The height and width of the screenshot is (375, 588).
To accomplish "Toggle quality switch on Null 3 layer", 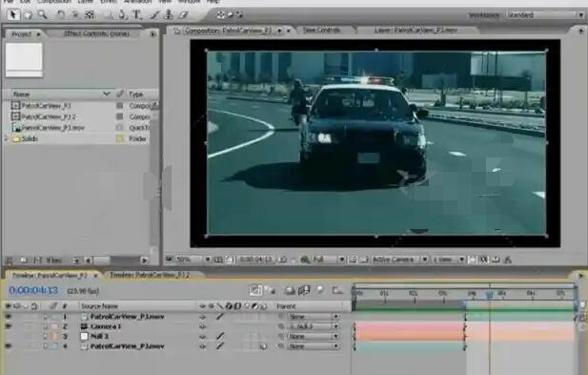I will pyautogui.click(x=220, y=336).
